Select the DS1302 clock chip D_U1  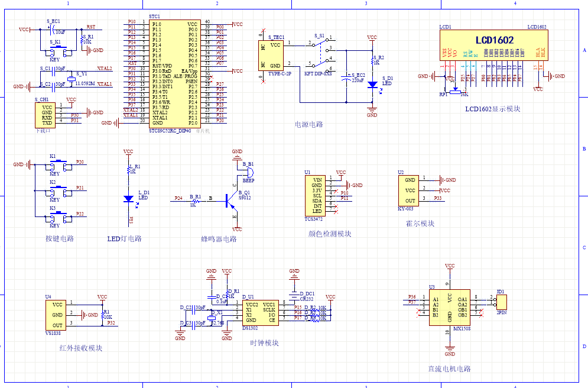tap(260, 312)
